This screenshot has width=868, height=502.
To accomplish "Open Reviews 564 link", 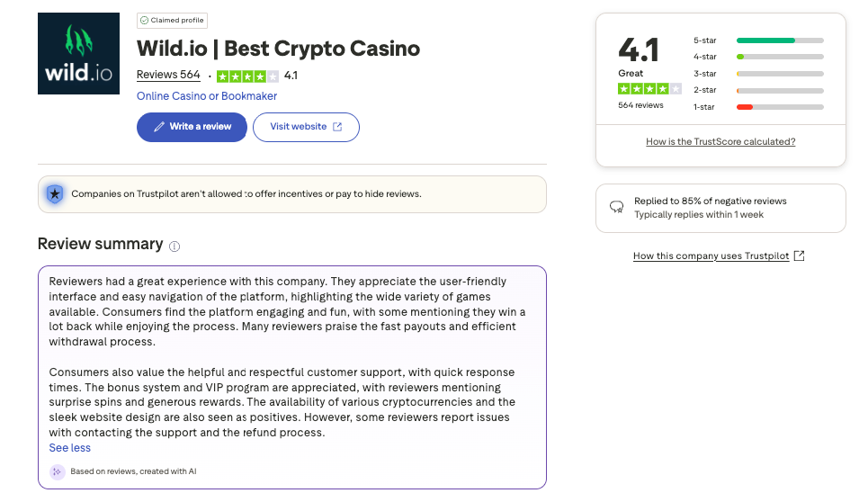I will [x=168, y=76].
